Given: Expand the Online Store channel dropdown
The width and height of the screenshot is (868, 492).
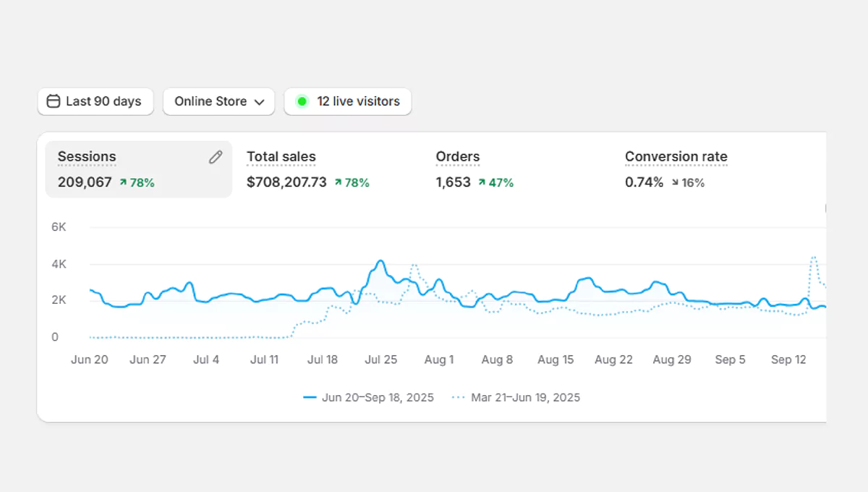Looking at the screenshot, I should click(218, 101).
